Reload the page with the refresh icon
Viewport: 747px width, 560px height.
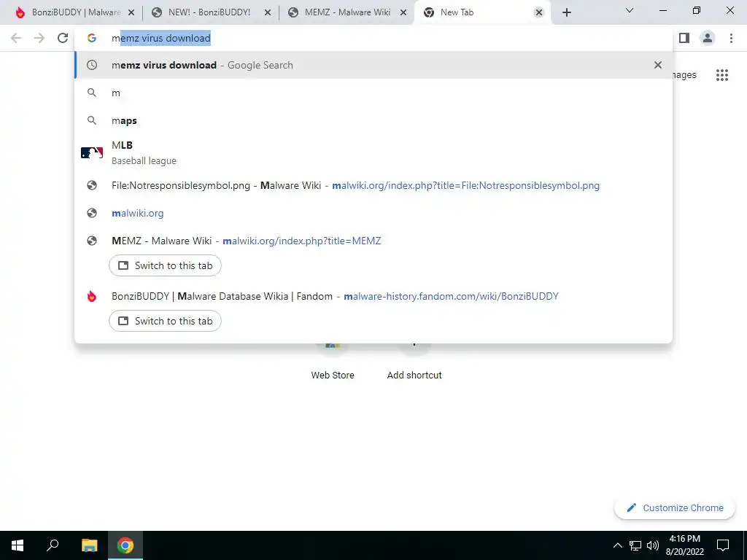(x=63, y=38)
